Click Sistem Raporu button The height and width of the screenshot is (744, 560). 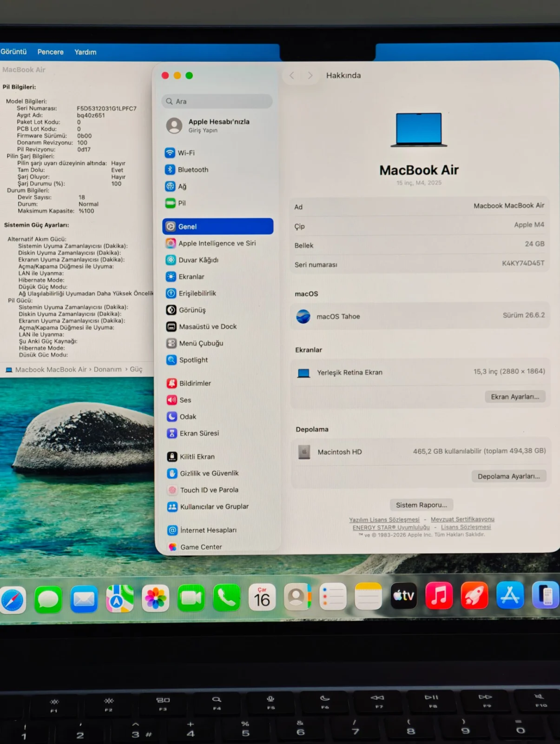(422, 505)
